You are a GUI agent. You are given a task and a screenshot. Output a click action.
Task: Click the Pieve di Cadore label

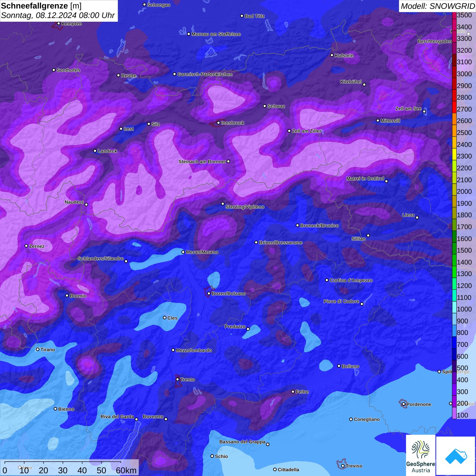[341, 301]
